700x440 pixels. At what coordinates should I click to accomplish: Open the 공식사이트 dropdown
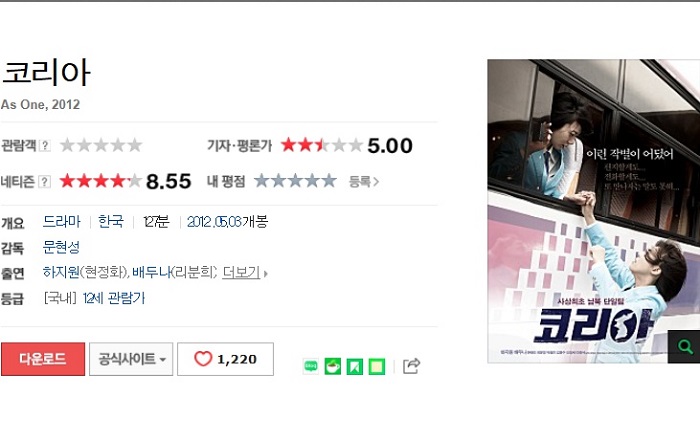click(x=131, y=359)
